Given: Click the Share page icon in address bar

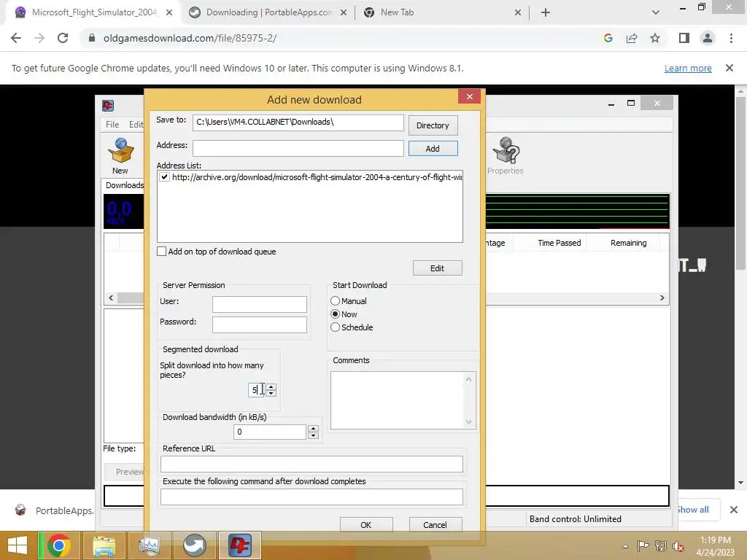Looking at the screenshot, I should click(632, 38).
